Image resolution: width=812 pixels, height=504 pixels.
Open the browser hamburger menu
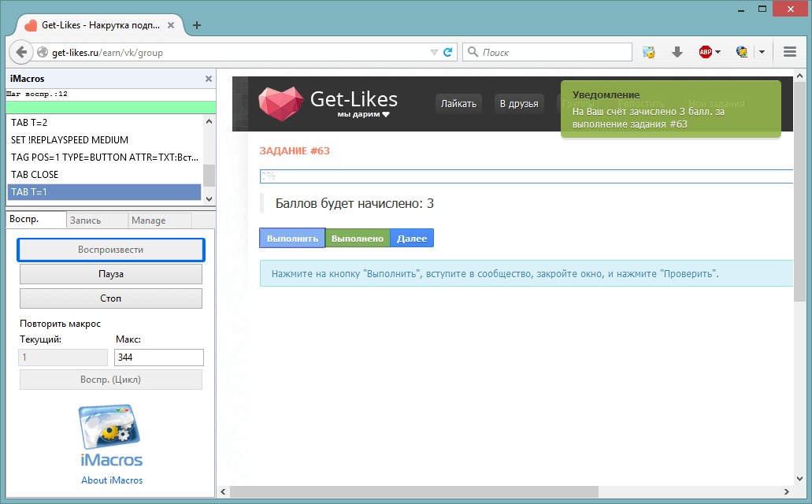pyautogui.click(x=790, y=52)
